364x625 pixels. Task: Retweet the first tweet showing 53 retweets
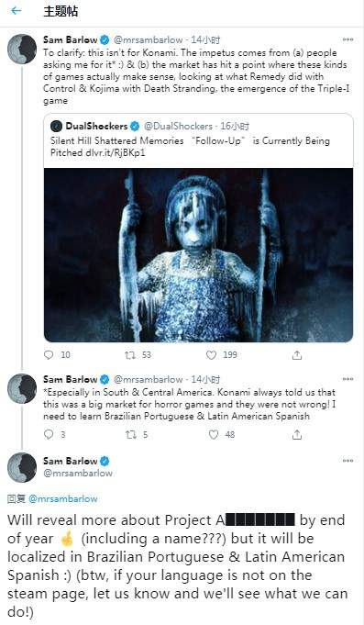point(130,355)
